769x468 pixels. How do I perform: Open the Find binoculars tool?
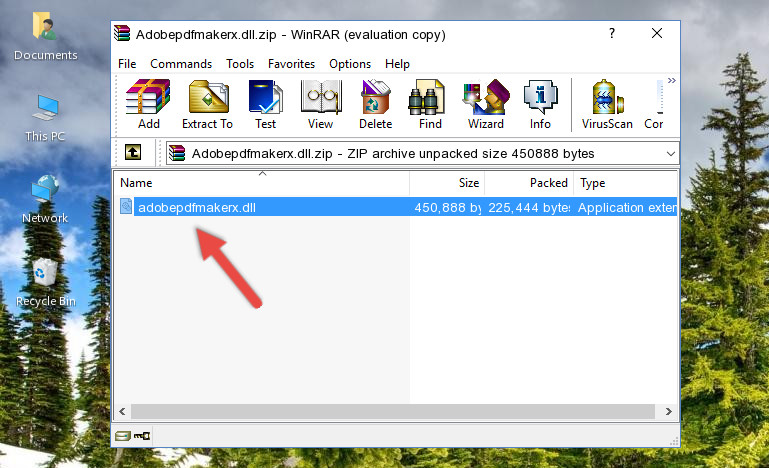[430, 104]
